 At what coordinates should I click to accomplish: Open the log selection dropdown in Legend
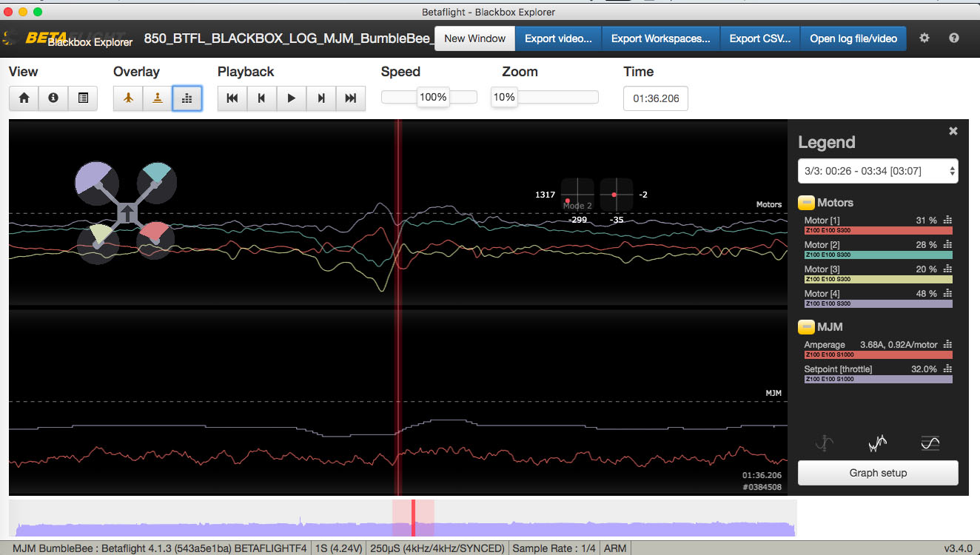point(878,171)
